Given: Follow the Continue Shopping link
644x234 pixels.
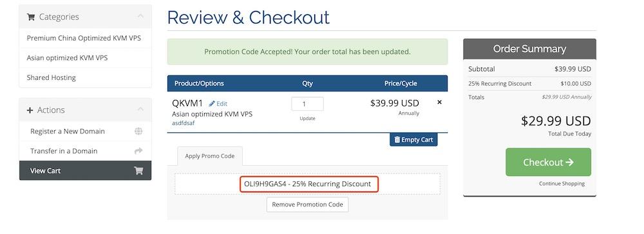Looking at the screenshot, I should click(x=562, y=184).
